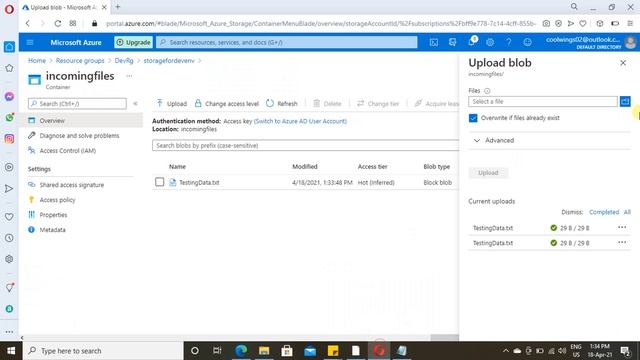640x360 pixels.
Task: Open the feedback smiley icon
Action: pos(527,42)
